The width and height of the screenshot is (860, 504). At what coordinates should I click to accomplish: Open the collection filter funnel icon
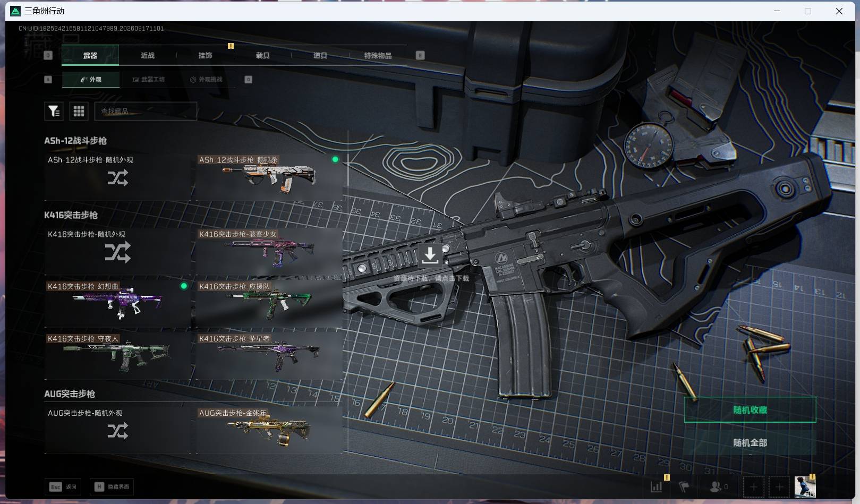pyautogui.click(x=54, y=111)
